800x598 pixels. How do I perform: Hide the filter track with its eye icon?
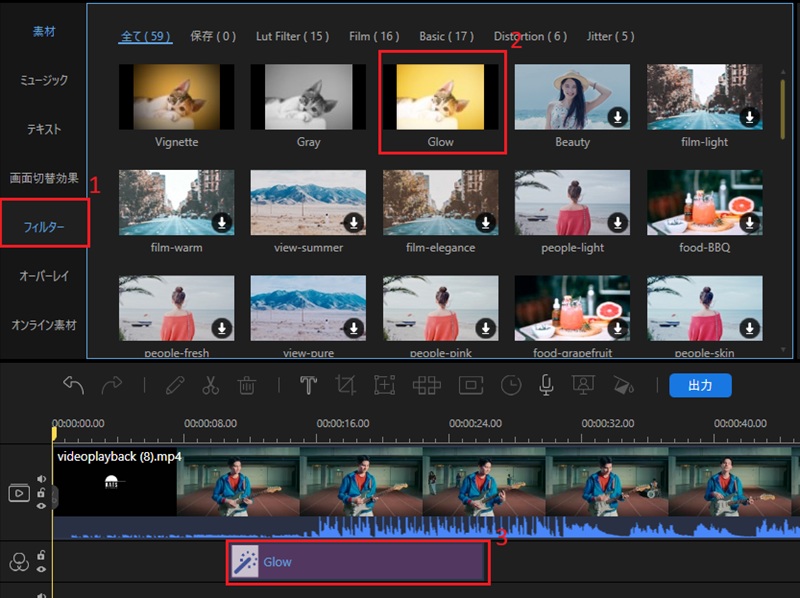(x=41, y=569)
